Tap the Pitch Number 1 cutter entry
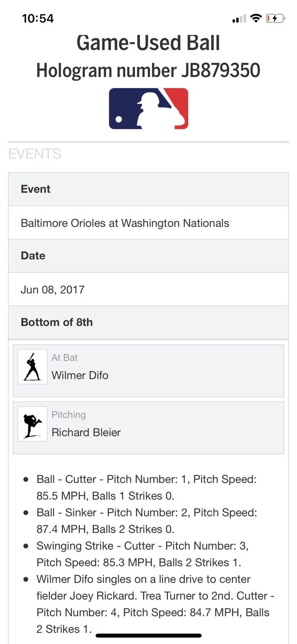Screen dimensions: 297x644 pyautogui.click(x=146, y=487)
